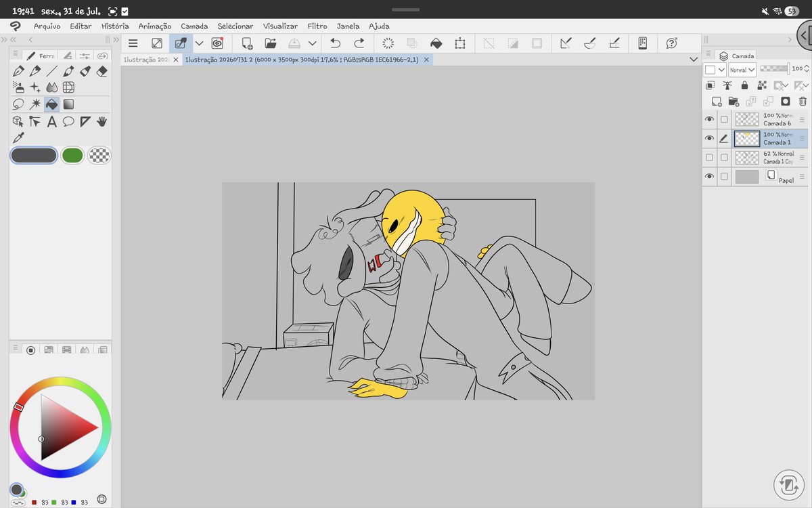Select the Move layer arrow tool
The height and width of the screenshot is (508, 812).
(35, 122)
